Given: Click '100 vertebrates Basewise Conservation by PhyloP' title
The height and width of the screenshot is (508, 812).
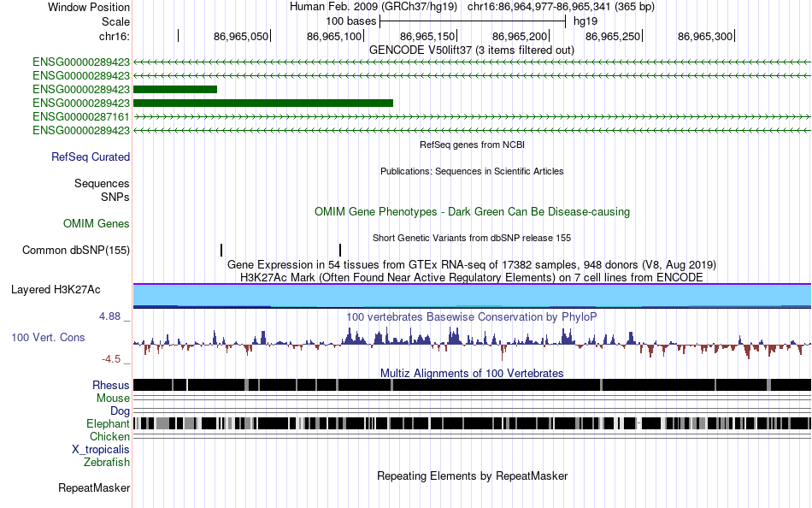Looking at the screenshot, I should click(472, 316).
